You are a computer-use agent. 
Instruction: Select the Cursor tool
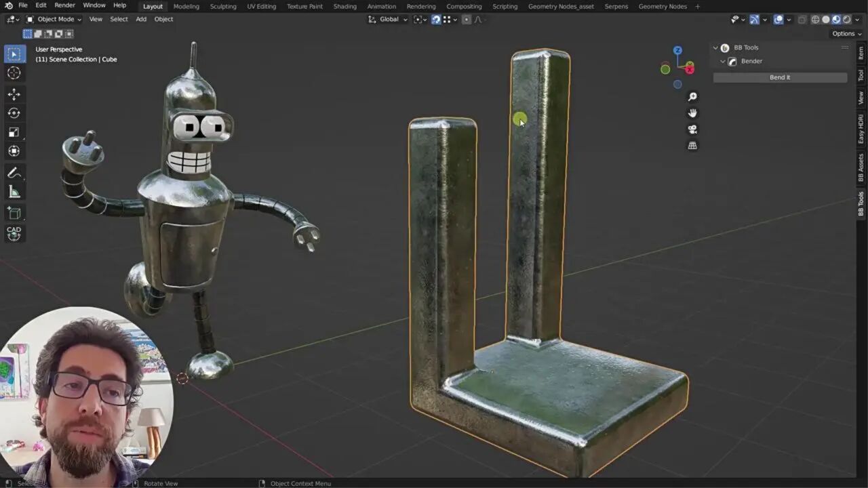14,73
